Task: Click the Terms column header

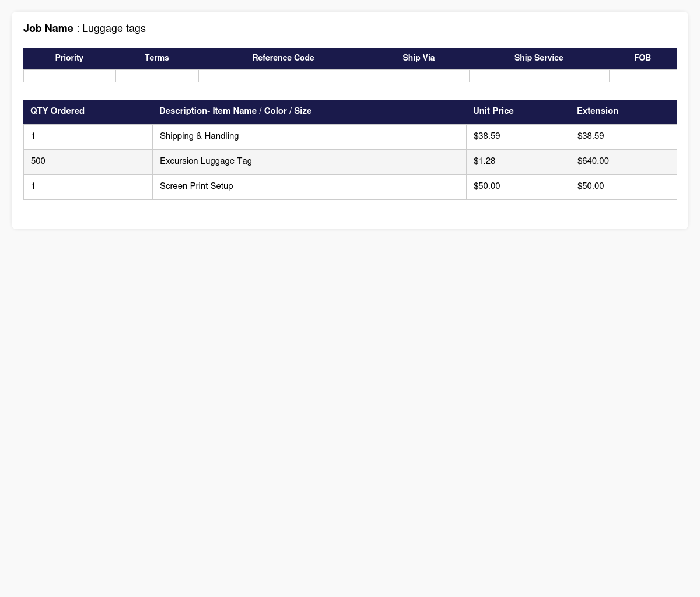Action: pyautogui.click(x=157, y=58)
